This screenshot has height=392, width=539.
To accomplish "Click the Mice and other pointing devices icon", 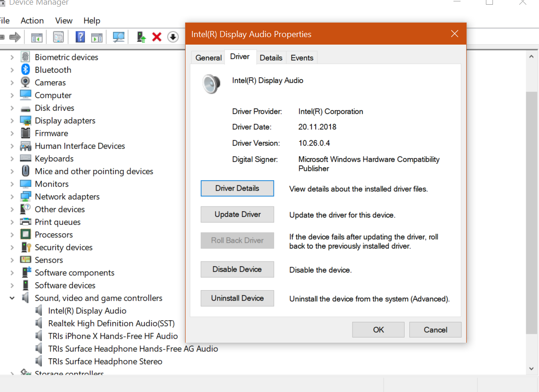I will pyautogui.click(x=25, y=171).
